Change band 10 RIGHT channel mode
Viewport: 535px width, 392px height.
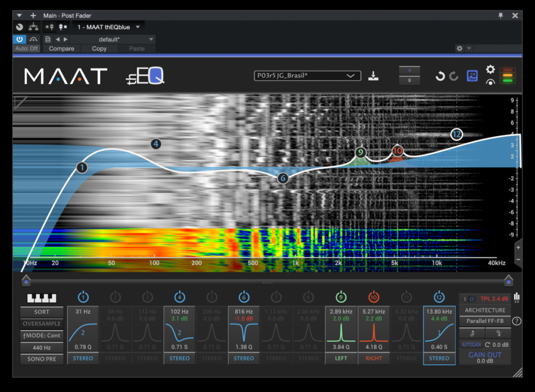point(374,358)
